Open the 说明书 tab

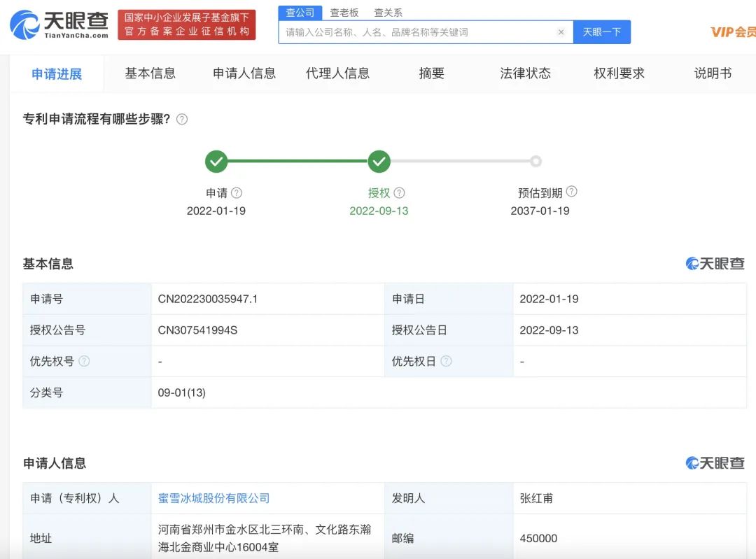tap(713, 73)
